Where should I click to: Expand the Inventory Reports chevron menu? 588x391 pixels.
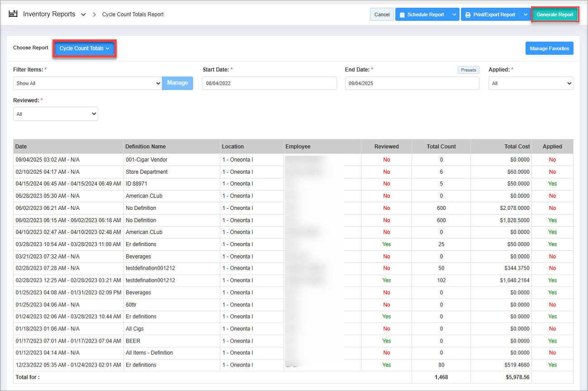83,14
